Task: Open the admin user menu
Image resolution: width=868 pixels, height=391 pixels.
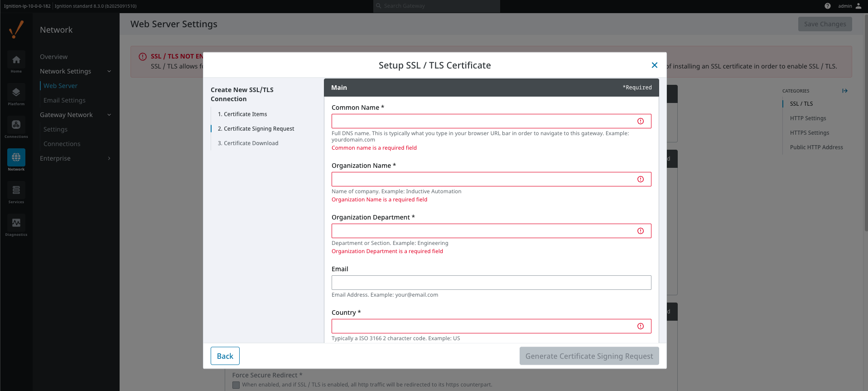Action: point(849,6)
